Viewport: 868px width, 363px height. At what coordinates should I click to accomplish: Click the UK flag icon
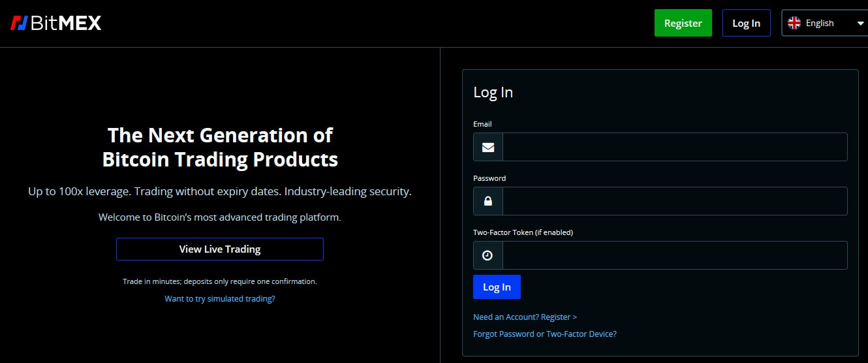click(794, 23)
